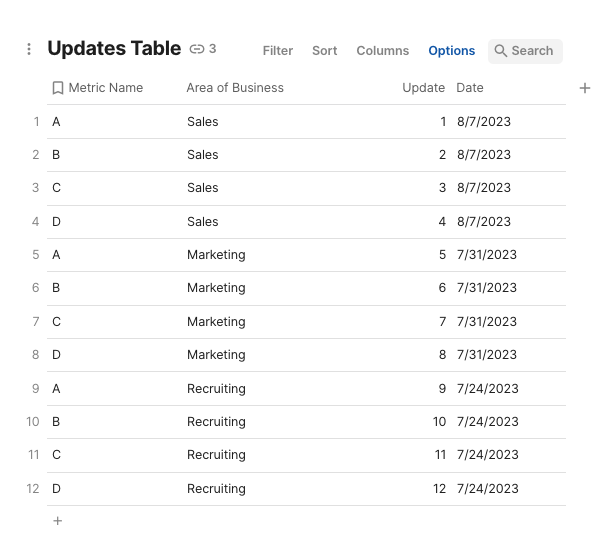The width and height of the screenshot is (606, 538).
Task: Open the Sort menu
Action: tap(324, 51)
